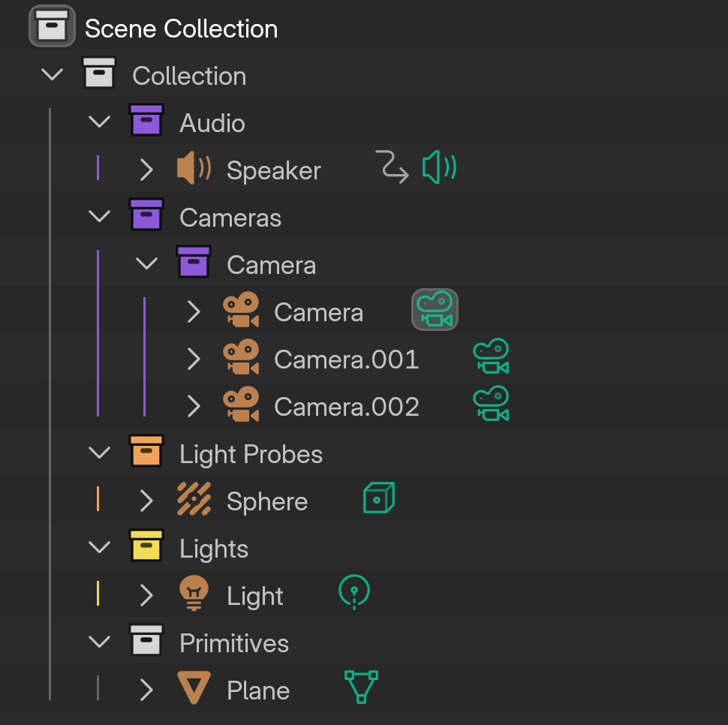Click the green point light data icon
The height and width of the screenshot is (725, 728).
click(x=354, y=592)
